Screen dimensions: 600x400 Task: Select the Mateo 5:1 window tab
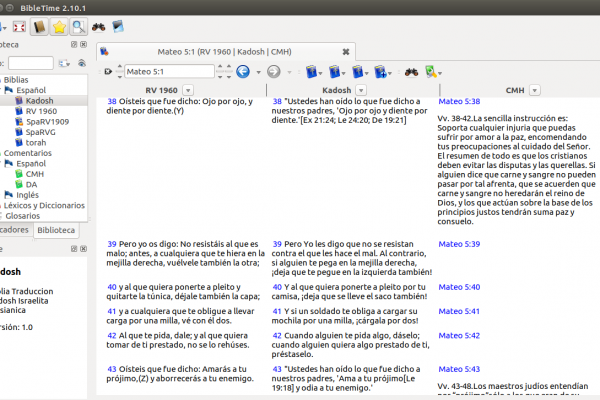[226, 52]
